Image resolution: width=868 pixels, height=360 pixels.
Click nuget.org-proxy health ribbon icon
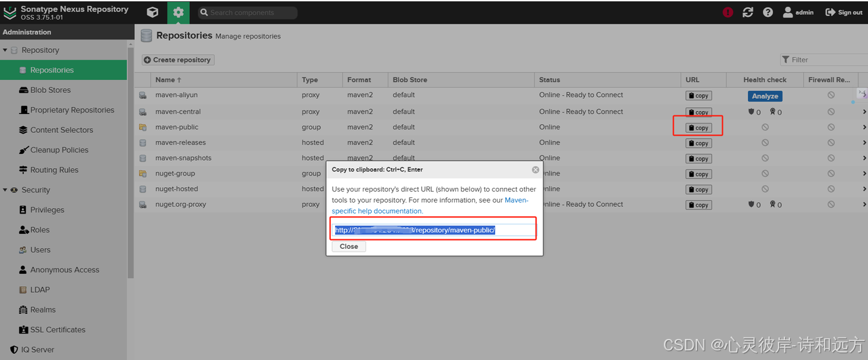point(772,205)
